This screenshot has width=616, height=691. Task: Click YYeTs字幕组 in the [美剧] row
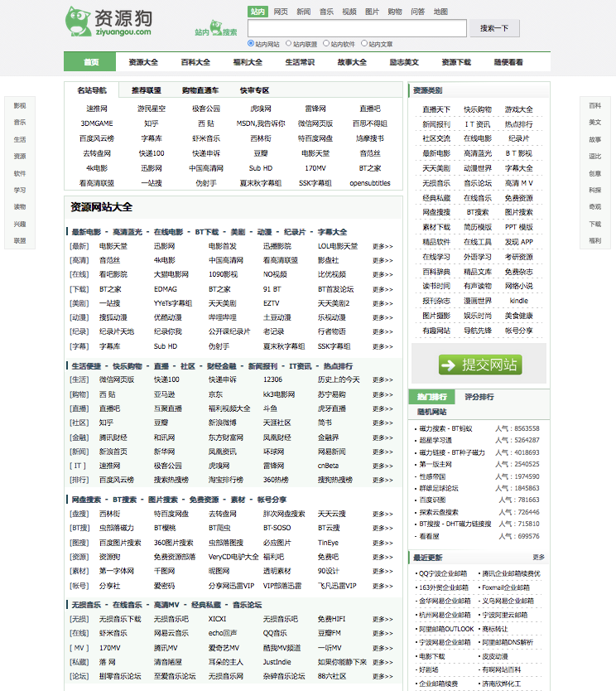[173, 303]
